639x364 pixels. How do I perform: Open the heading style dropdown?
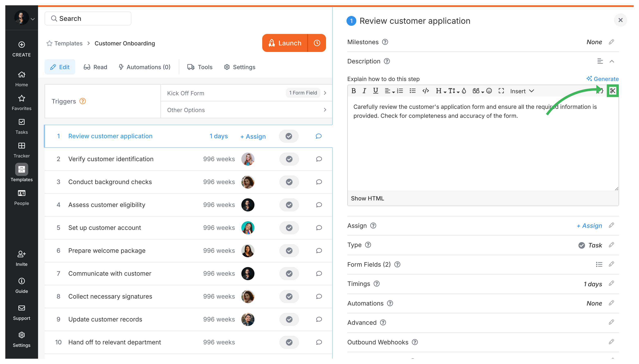click(x=441, y=91)
